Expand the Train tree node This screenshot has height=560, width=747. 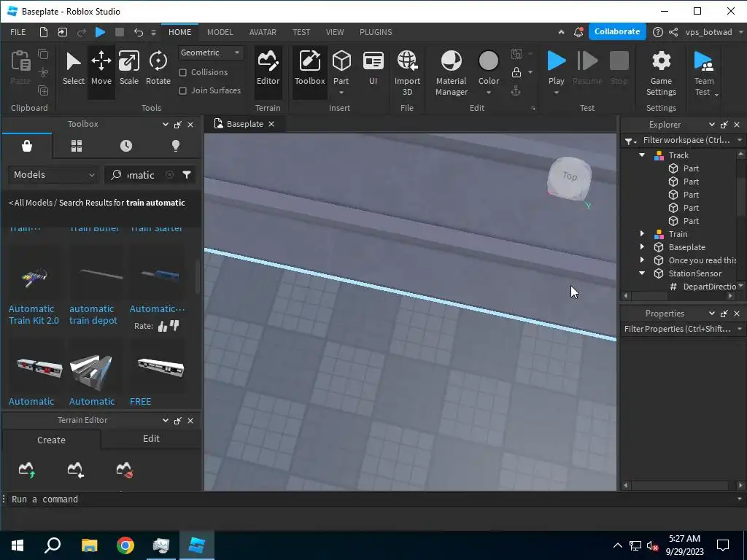point(642,234)
